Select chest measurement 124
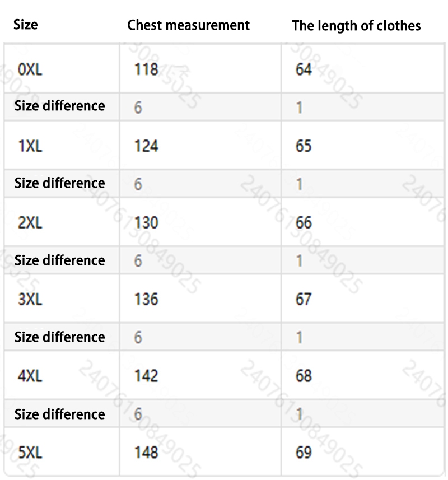Screen dimensions: 448x480 pos(146,146)
